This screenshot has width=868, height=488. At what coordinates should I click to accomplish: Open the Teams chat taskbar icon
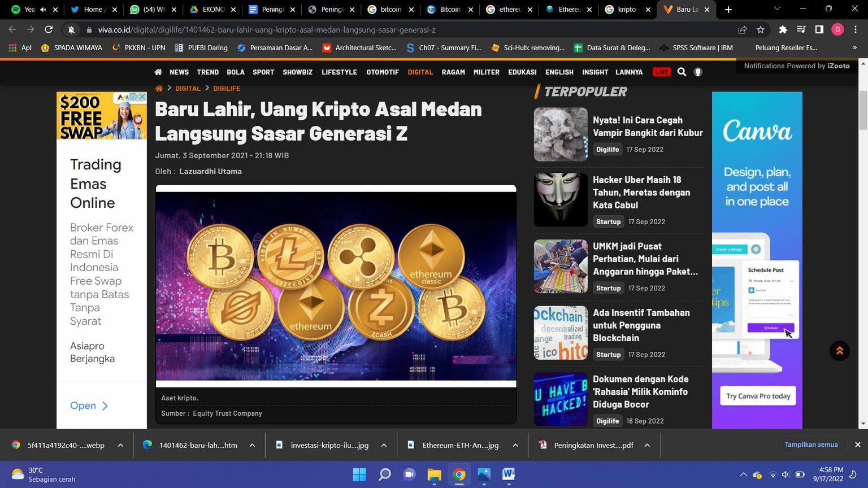pyautogui.click(x=409, y=474)
